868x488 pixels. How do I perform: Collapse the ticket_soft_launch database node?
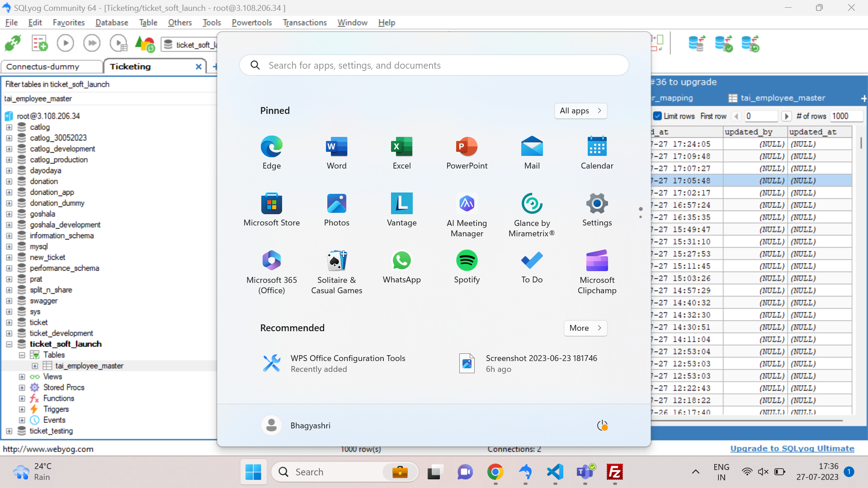(x=9, y=344)
